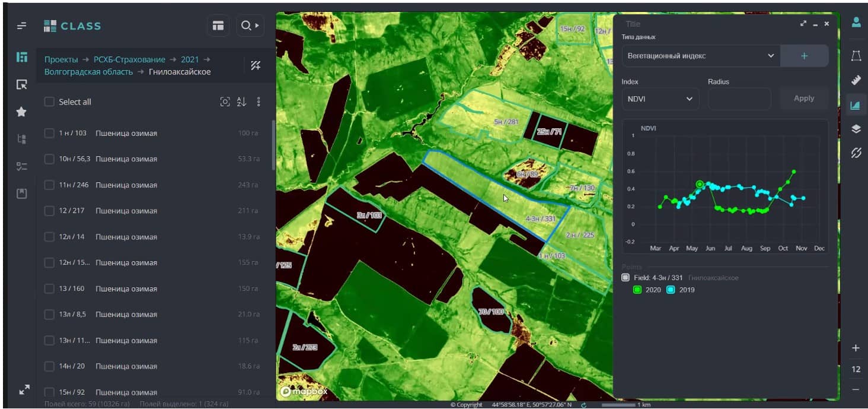Click the zoom-to-selection focus icon

click(x=225, y=102)
